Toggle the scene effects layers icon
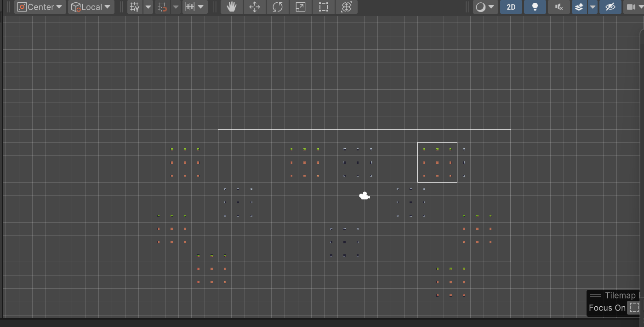 click(579, 7)
